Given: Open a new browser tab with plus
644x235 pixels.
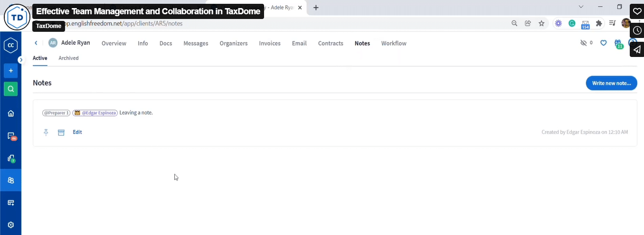Looking at the screenshot, I should [316, 8].
